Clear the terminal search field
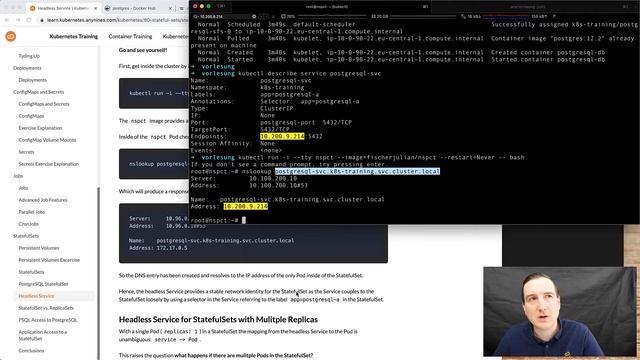The width and height of the screenshot is (640, 360). [254, 16]
